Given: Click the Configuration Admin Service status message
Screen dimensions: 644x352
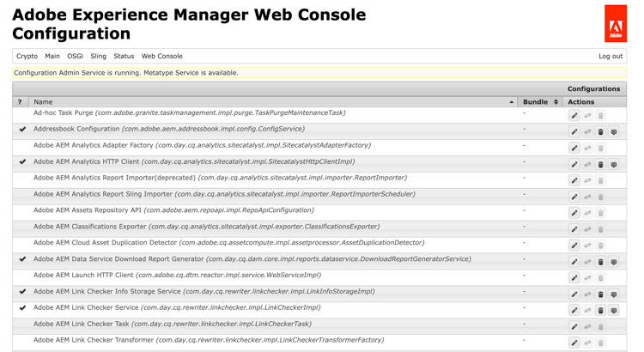Looking at the screenshot, I should (x=126, y=73).
